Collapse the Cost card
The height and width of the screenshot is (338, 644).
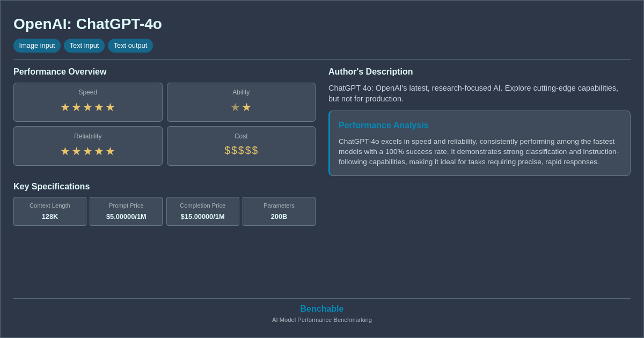(241, 145)
